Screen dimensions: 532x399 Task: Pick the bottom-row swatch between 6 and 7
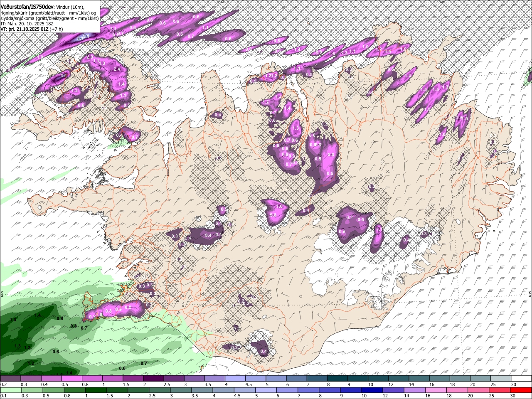click(288, 390)
